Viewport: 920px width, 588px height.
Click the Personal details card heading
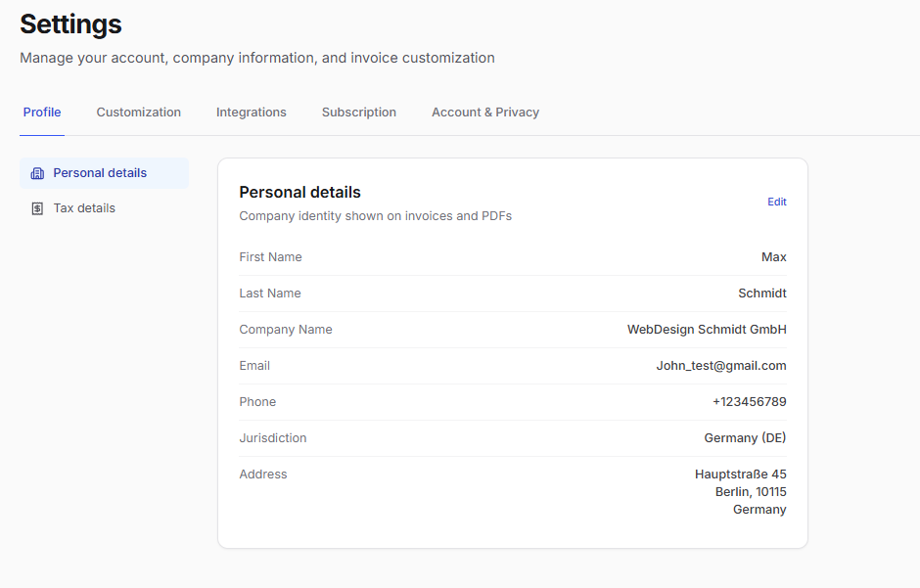click(x=299, y=193)
